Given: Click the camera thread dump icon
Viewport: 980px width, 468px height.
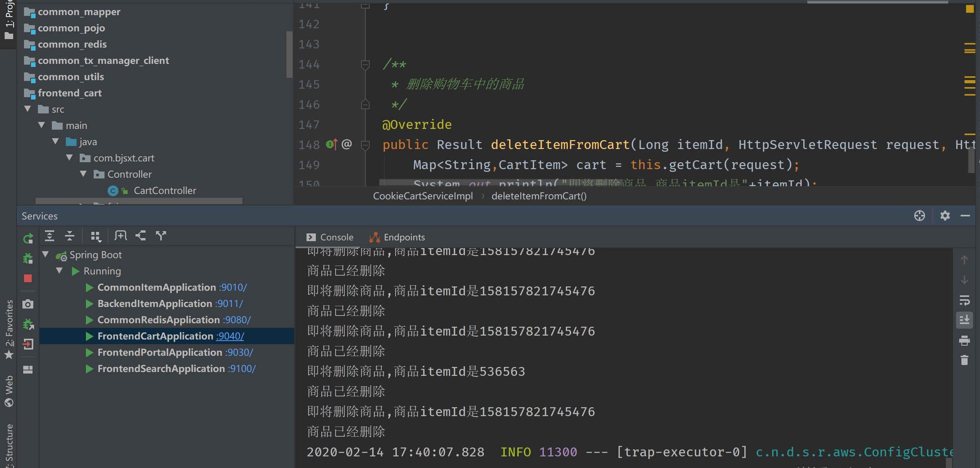Looking at the screenshot, I should coord(28,304).
